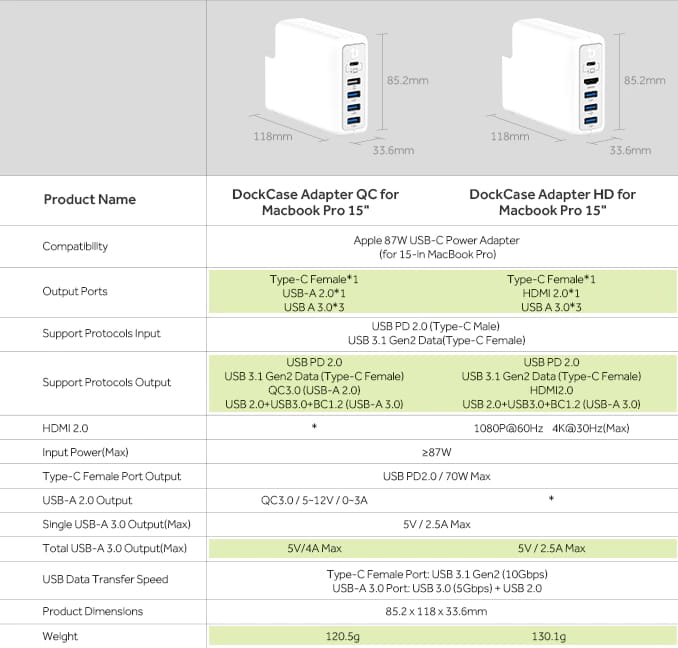Select the Support Protocols Output label
The width and height of the screenshot is (678, 648).
click(106, 382)
